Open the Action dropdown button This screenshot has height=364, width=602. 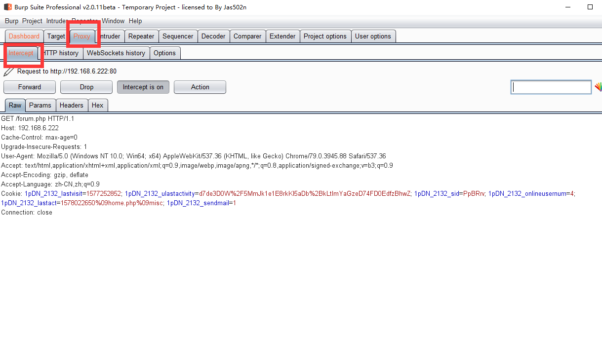click(200, 87)
